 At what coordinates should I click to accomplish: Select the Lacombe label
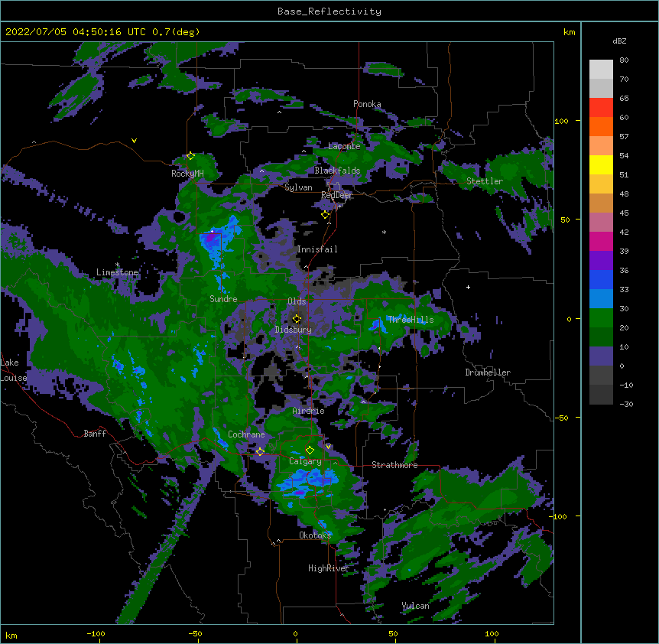click(x=344, y=146)
